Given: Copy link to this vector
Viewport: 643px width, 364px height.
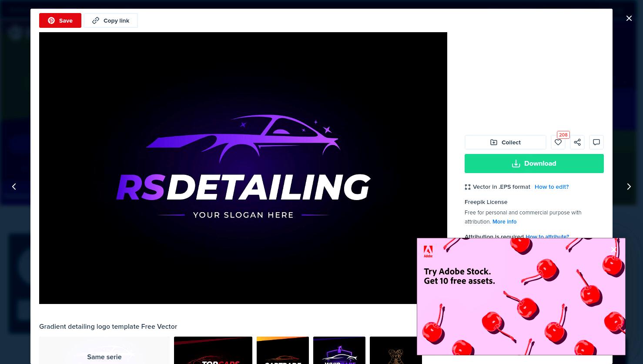Looking at the screenshot, I should (x=111, y=20).
